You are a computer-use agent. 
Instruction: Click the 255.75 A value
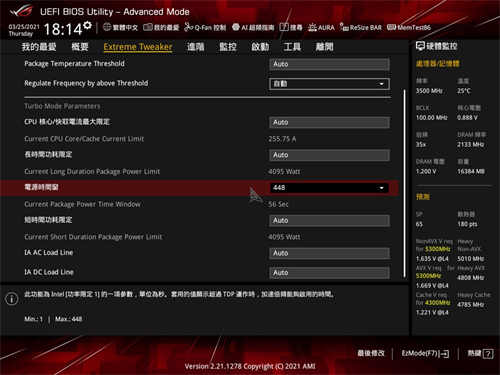tap(282, 139)
